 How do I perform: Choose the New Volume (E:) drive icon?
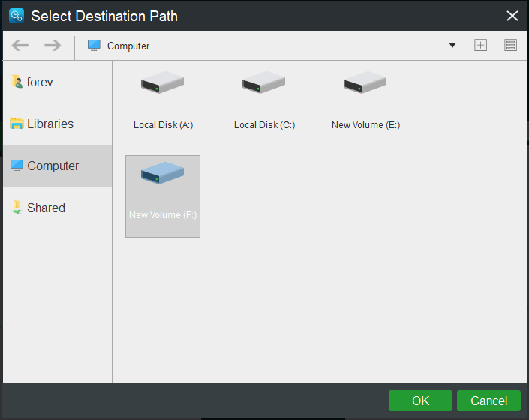click(x=365, y=83)
